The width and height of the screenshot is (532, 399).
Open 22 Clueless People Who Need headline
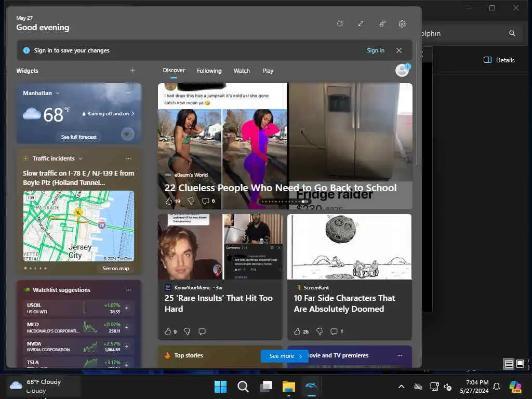tap(280, 188)
